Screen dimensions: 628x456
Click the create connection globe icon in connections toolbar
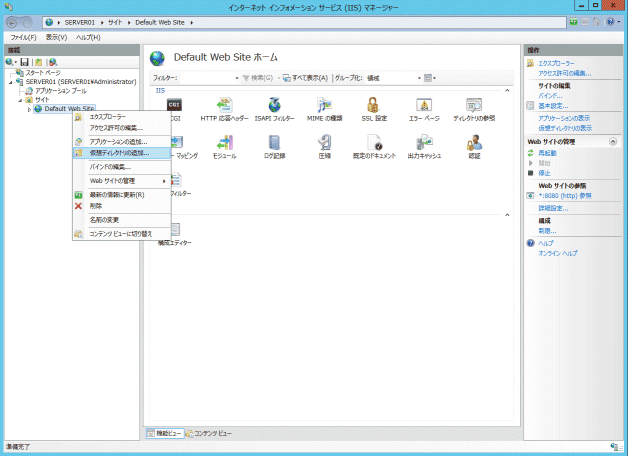10,62
